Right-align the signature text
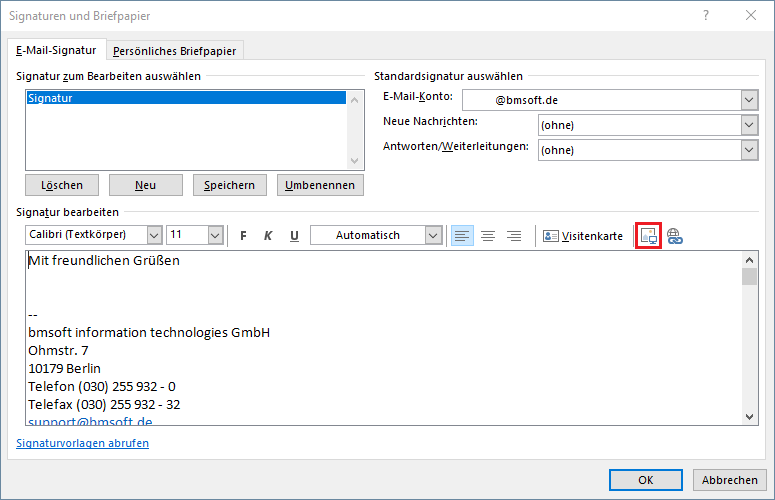This screenshot has height=500, width=775. (x=514, y=236)
